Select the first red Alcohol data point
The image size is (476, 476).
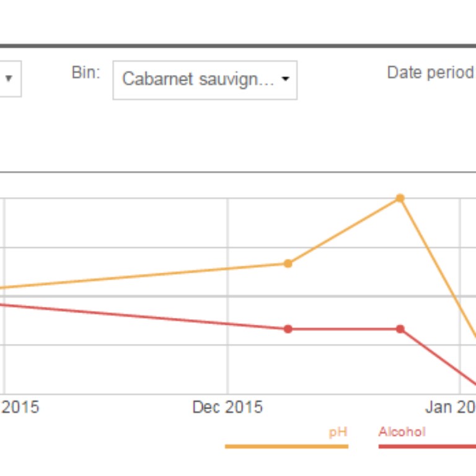pos(288,329)
